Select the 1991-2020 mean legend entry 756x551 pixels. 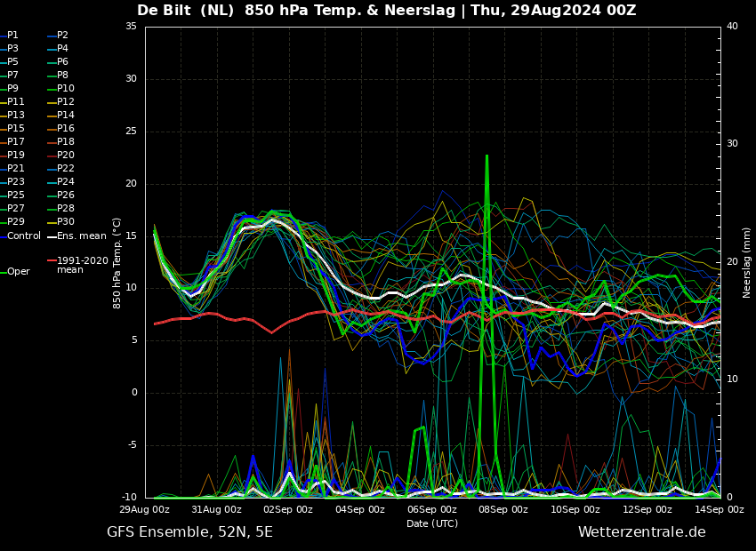[x=78, y=265]
